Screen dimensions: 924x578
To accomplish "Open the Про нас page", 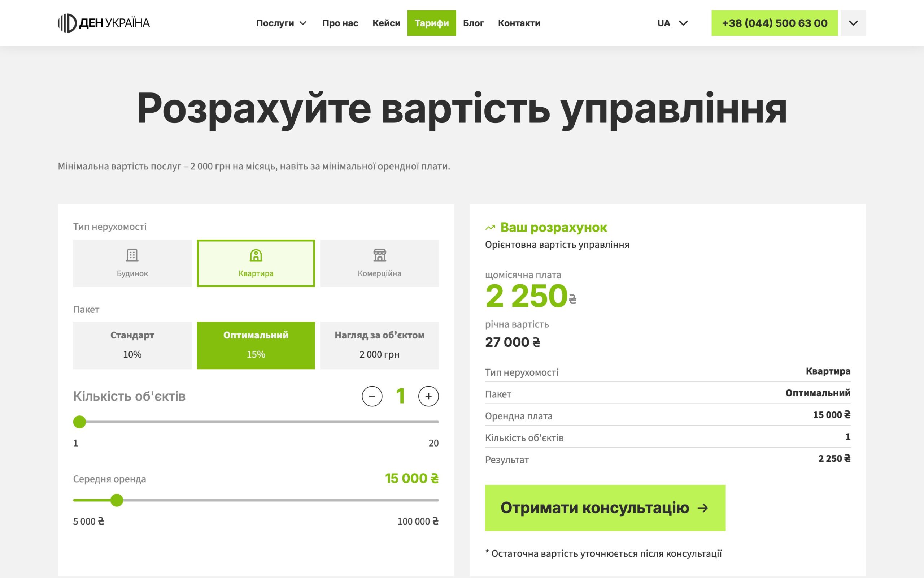I will click(340, 23).
